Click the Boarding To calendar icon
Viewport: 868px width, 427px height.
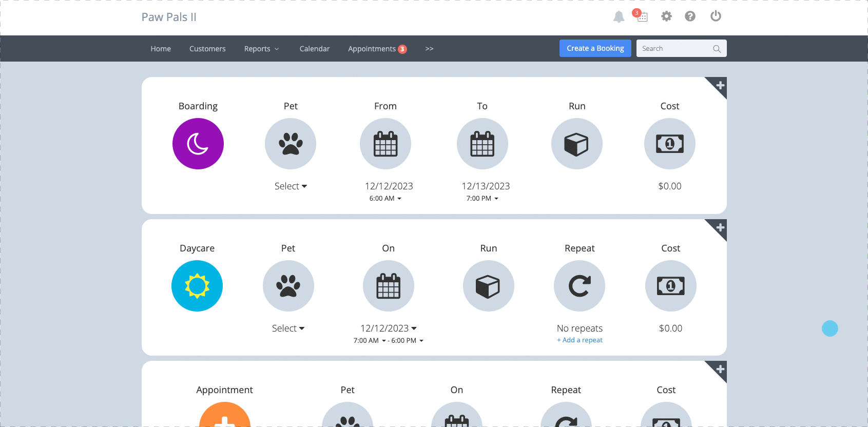483,144
